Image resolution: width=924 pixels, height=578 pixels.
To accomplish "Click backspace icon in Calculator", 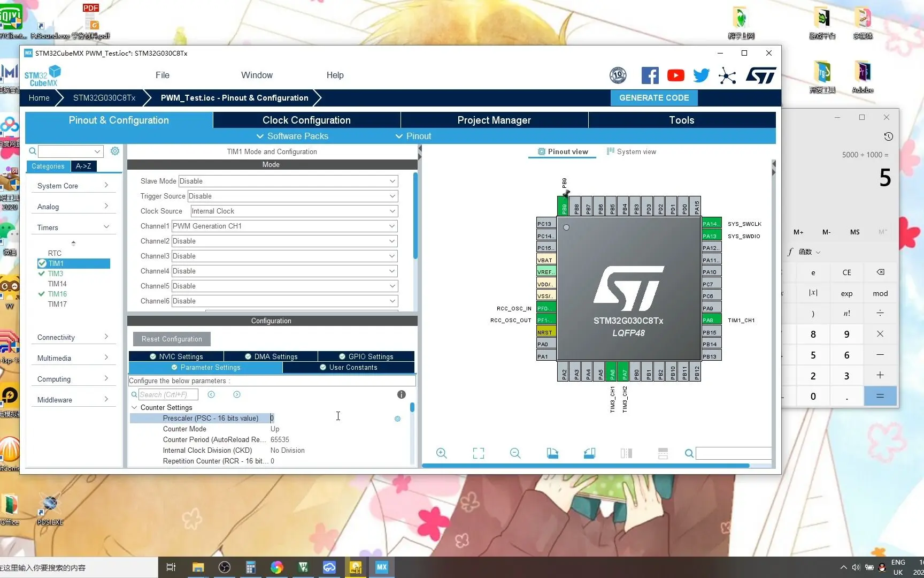I will 880,272.
